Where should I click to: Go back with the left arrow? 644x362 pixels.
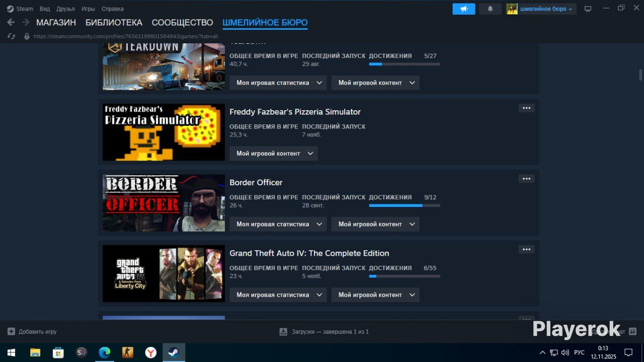[11, 22]
